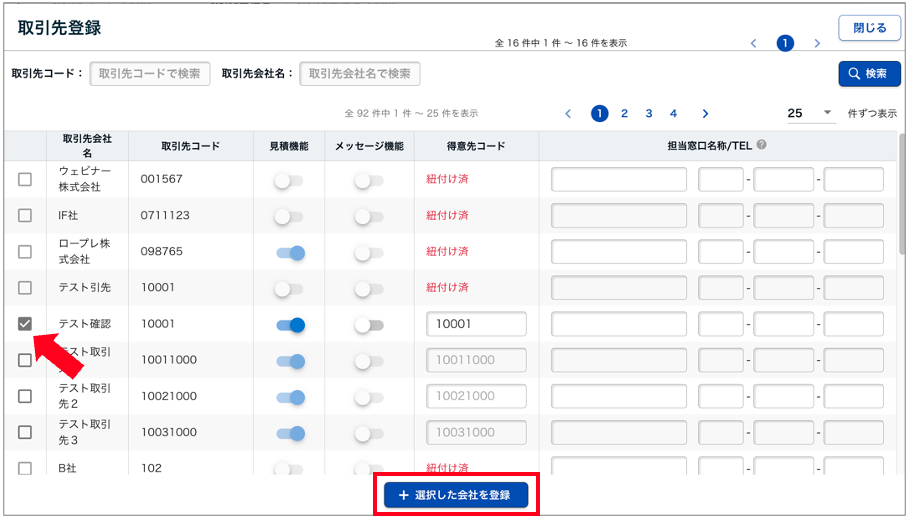
Task: Focus the 取引先会社名 search field
Action: tap(360, 74)
